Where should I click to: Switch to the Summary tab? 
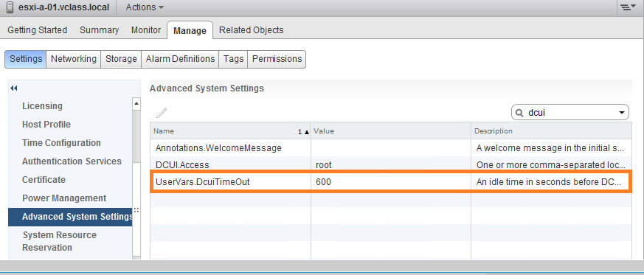[100, 30]
